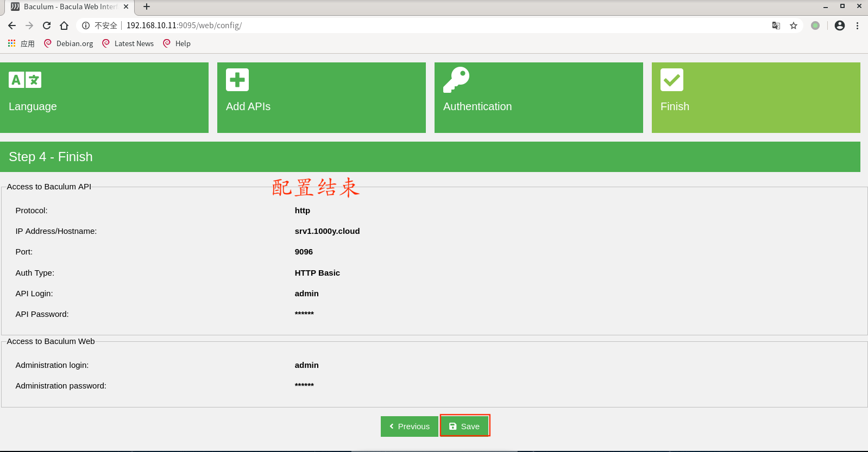Click the Language step translation icon
Screen dimensions: 868x452
pyautogui.click(x=25, y=80)
